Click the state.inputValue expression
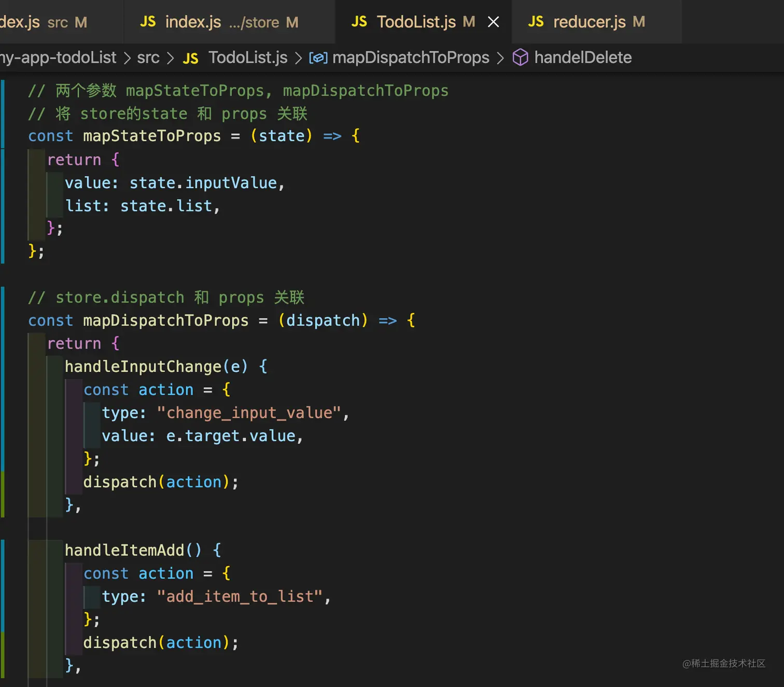784x687 pixels. [x=203, y=183]
